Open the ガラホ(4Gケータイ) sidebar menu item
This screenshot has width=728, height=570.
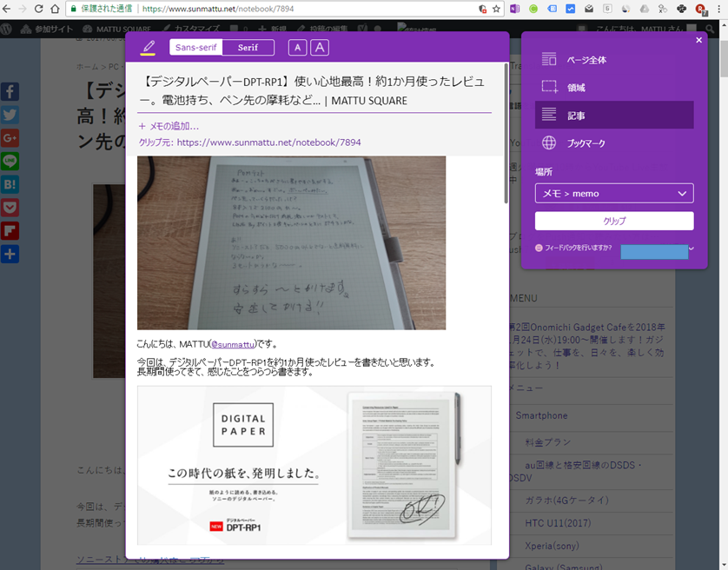[566, 500]
